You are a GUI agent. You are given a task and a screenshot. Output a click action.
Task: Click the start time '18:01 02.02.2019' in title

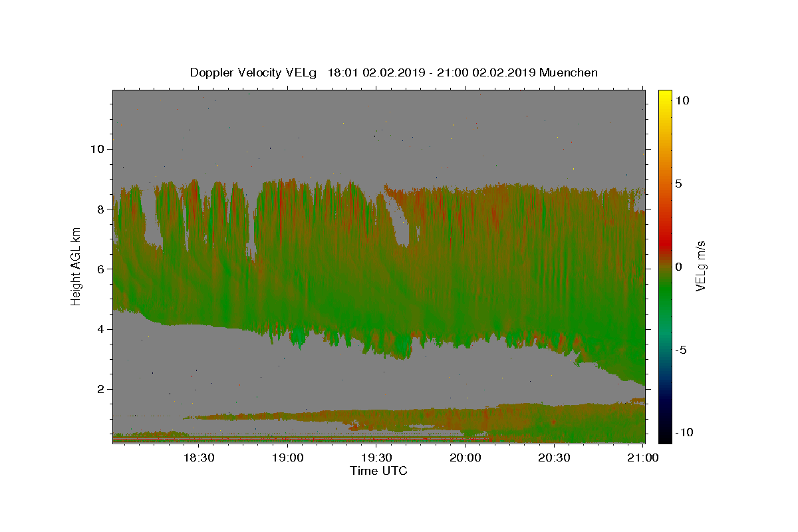(x=374, y=72)
